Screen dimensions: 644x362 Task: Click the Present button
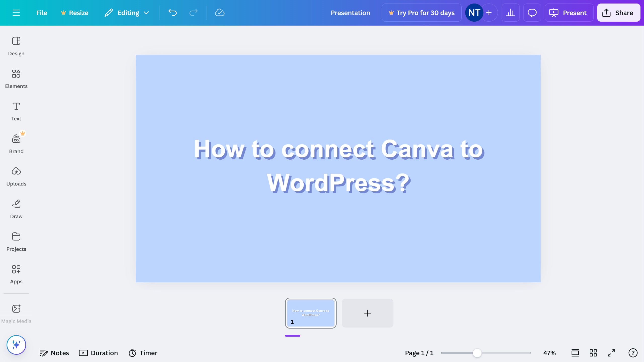point(569,13)
